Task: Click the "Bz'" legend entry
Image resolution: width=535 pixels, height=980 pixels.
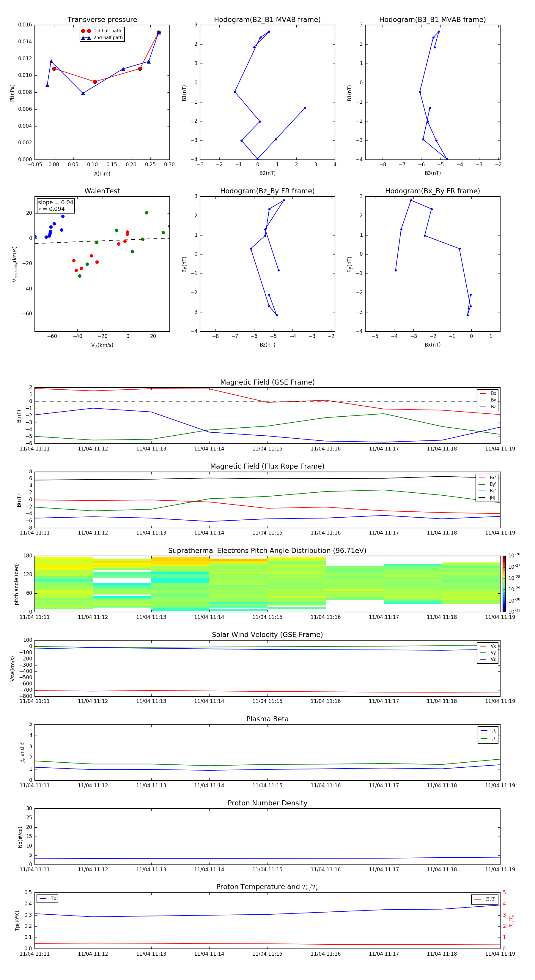Action: coord(487,491)
